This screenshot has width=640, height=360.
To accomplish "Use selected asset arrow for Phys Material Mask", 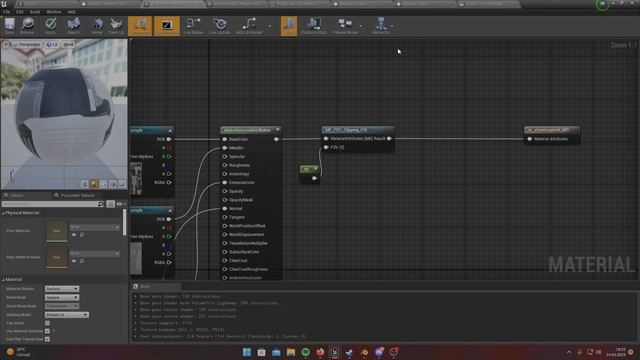I will pos(74,261).
